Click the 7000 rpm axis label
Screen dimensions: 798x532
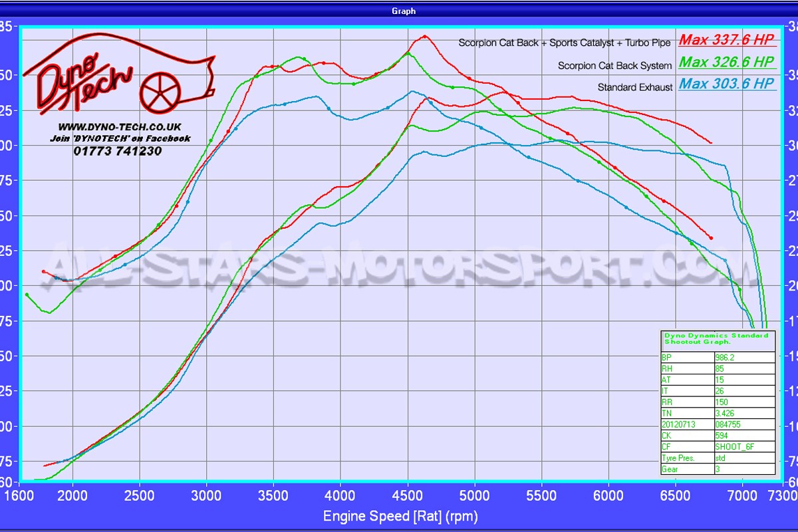(x=743, y=495)
